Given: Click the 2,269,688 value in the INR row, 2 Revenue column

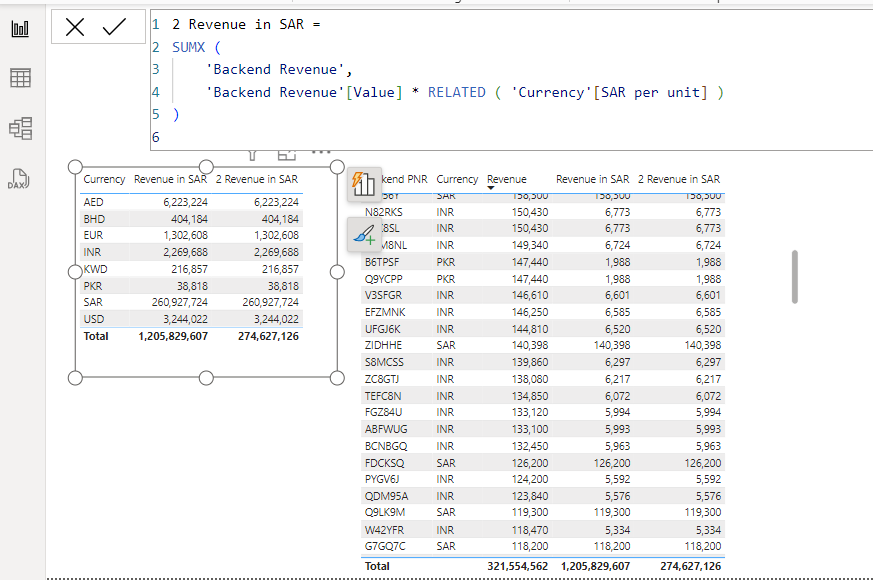Looking at the screenshot, I should [x=276, y=252].
